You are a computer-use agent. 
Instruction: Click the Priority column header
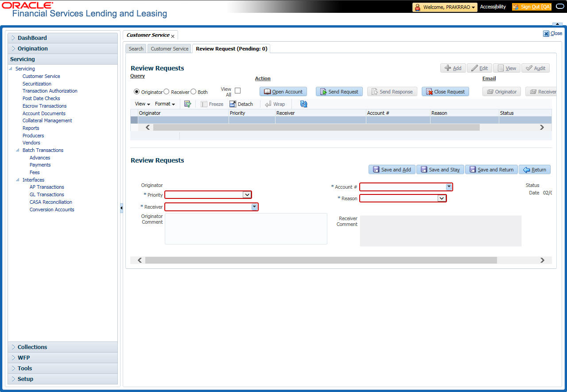(x=252, y=113)
